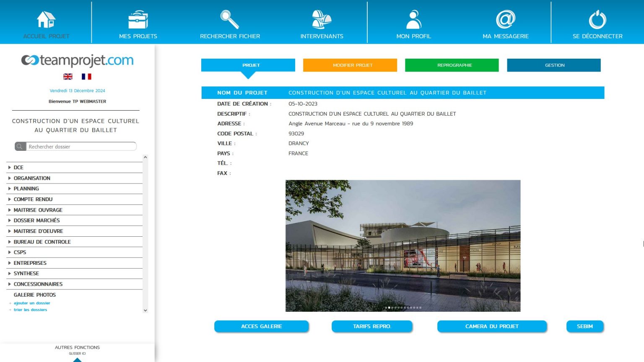This screenshot has width=644, height=362.
Task: Expand the ENTREPRISES tree item
Action: tap(10, 263)
